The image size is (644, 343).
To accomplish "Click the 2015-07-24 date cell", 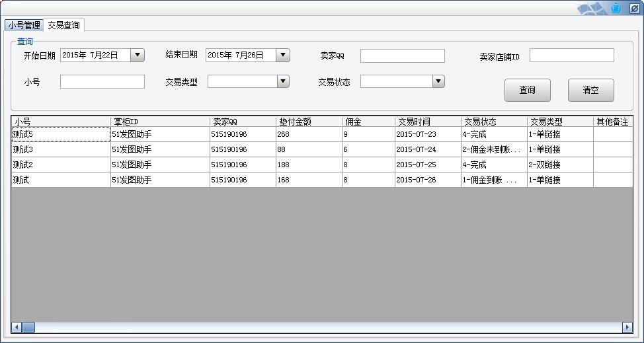I will 428,149.
